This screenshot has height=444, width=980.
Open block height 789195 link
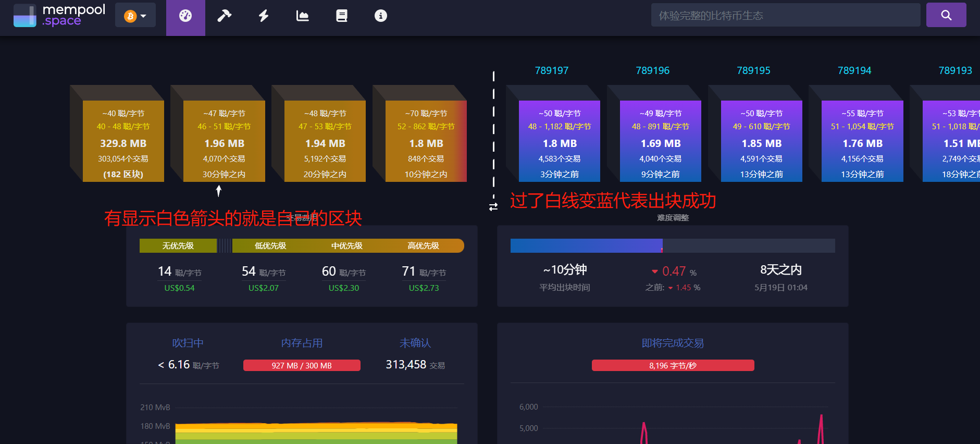[x=753, y=70]
